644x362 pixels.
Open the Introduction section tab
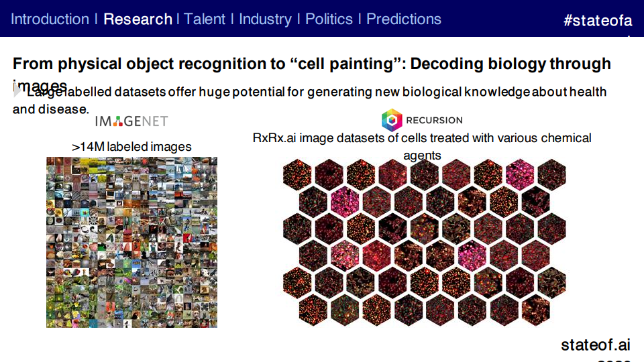point(50,19)
